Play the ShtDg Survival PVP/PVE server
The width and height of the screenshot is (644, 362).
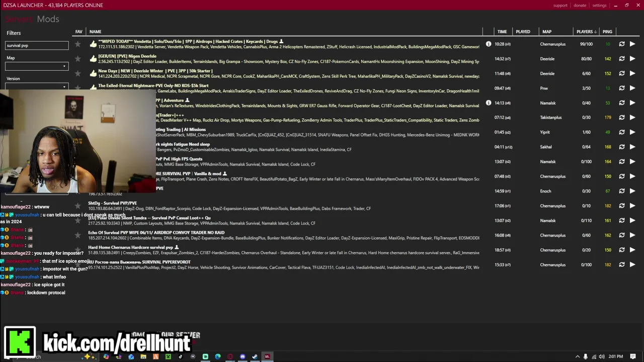click(632, 206)
